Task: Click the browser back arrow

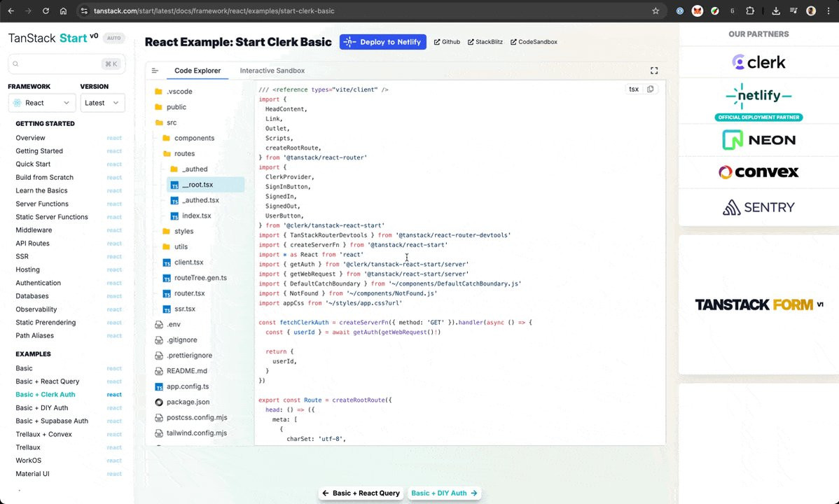Action: click(11, 10)
